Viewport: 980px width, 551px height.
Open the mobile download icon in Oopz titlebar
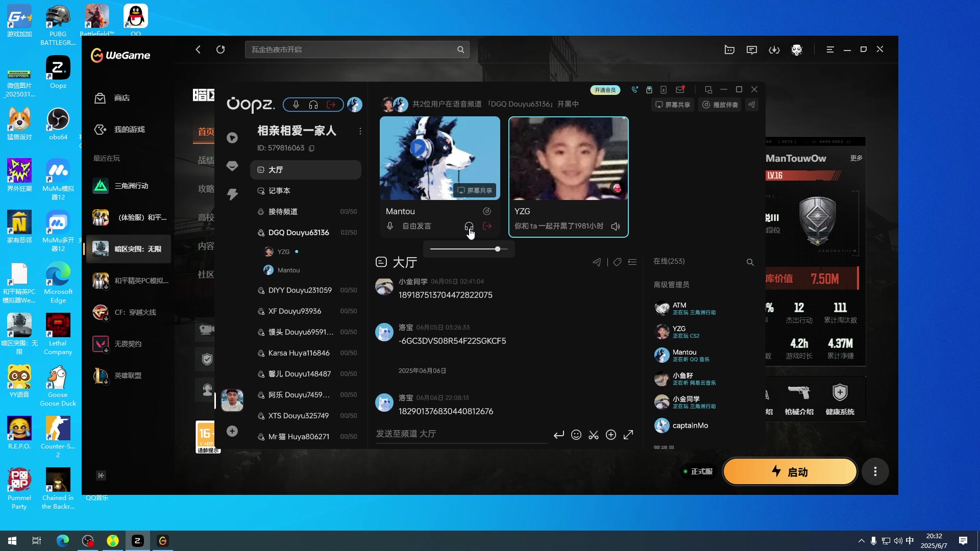664,90
